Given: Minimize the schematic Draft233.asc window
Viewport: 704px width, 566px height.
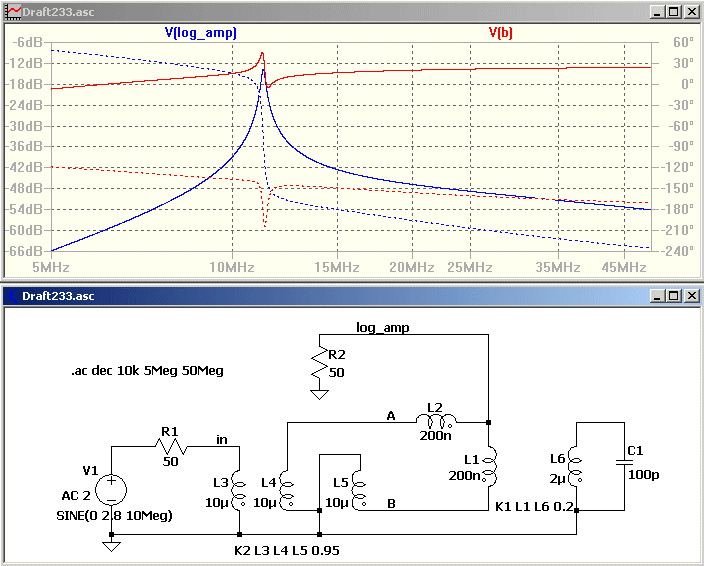Looking at the screenshot, I should click(x=657, y=296).
